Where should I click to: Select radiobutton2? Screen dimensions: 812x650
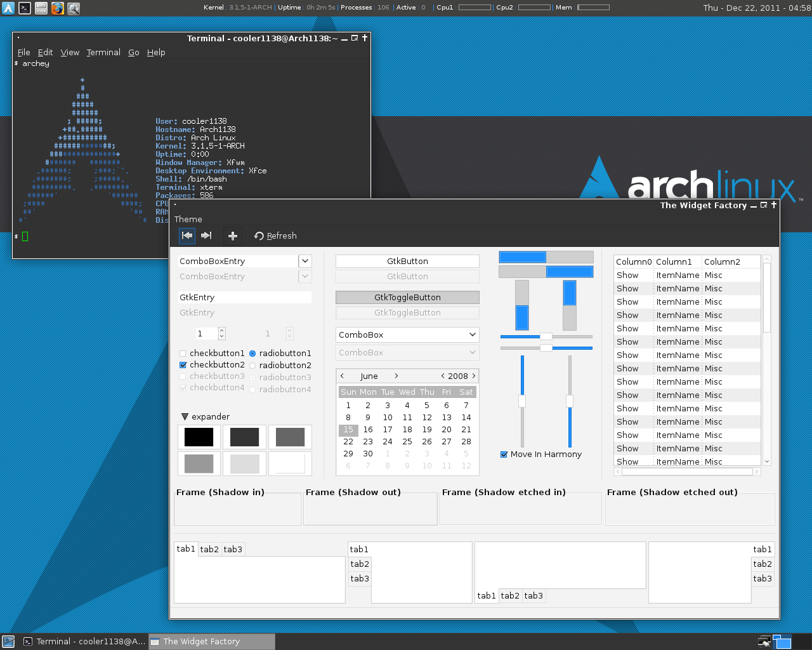click(x=252, y=365)
